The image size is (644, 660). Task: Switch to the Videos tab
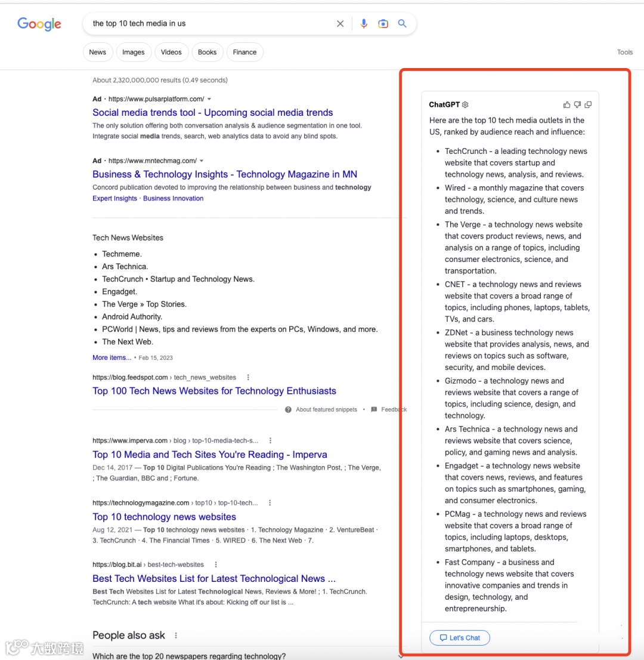click(171, 52)
